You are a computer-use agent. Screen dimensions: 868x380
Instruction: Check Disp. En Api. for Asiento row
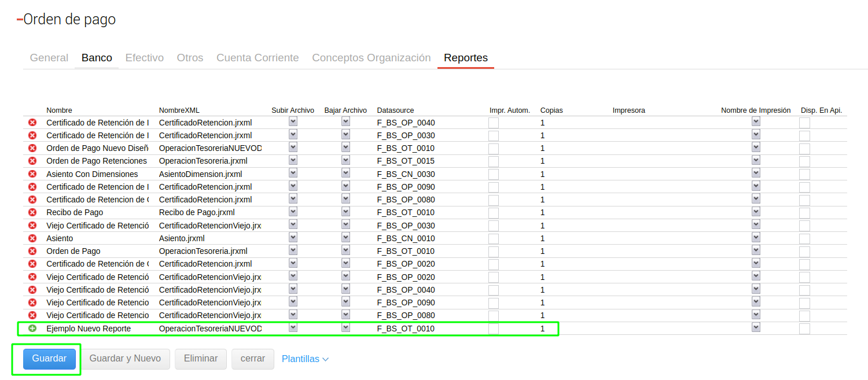[804, 239]
